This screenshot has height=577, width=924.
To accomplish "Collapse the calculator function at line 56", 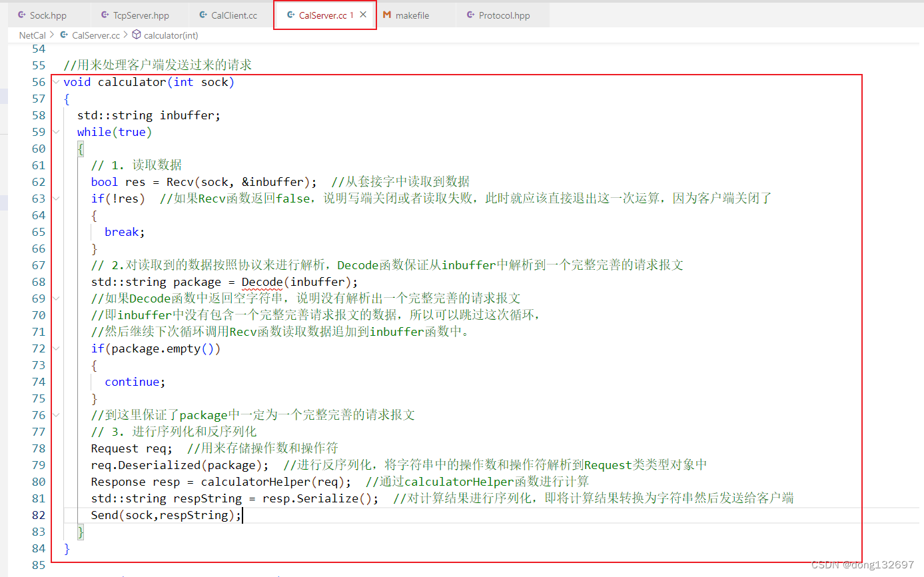I will [x=55, y=82].
